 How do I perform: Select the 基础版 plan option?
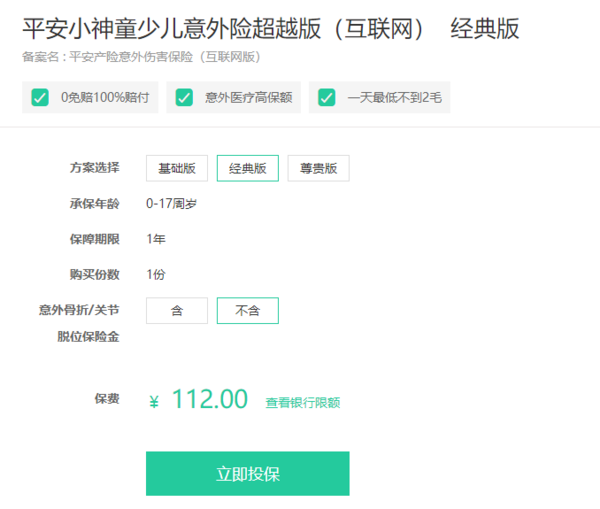pos(177,168)
